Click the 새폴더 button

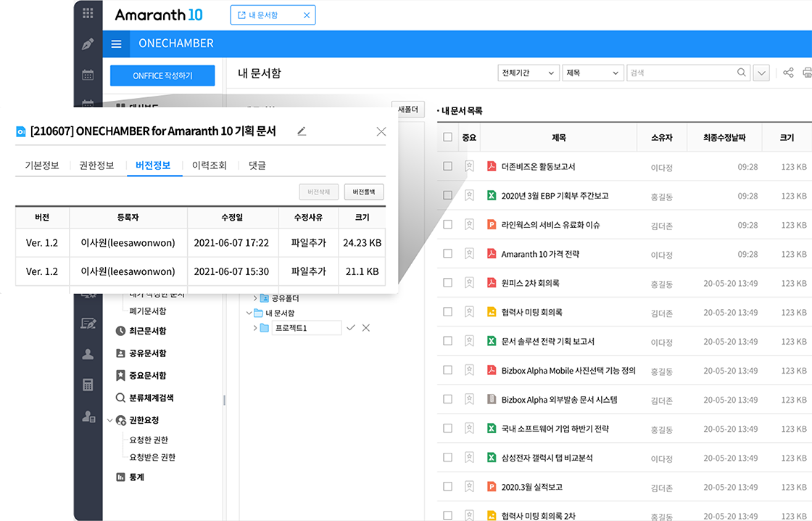tap(408, 110)
